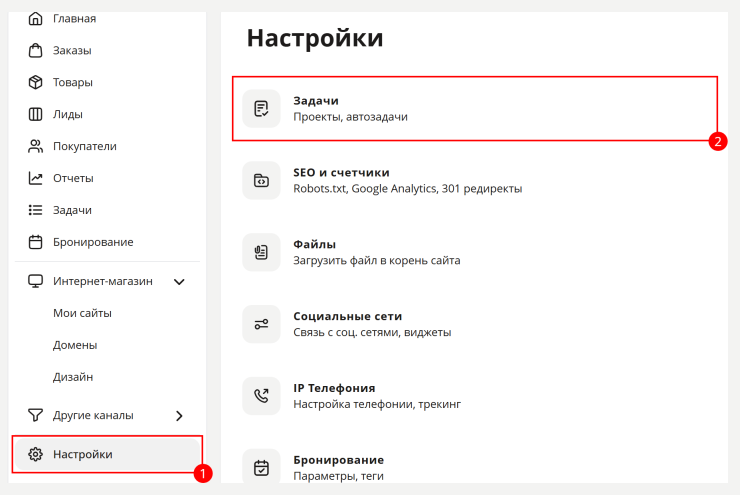
Task: Click "Связь с соц. сетями, виджеты" text
Action: coord(372,332)
